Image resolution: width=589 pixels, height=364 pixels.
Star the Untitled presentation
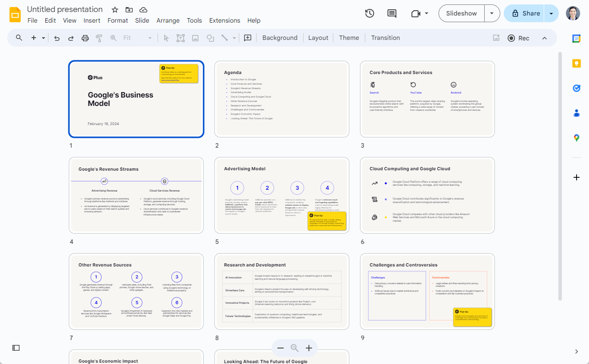[x=115, y=10]
